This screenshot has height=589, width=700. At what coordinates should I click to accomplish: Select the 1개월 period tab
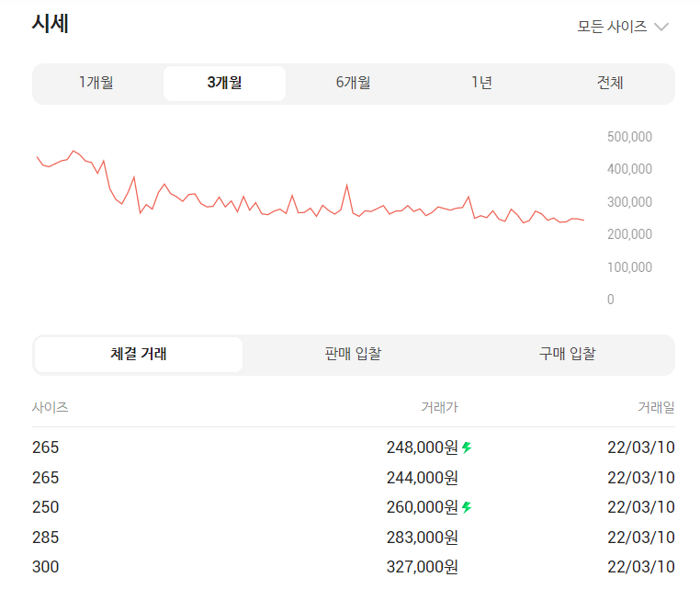pos(96,83)
